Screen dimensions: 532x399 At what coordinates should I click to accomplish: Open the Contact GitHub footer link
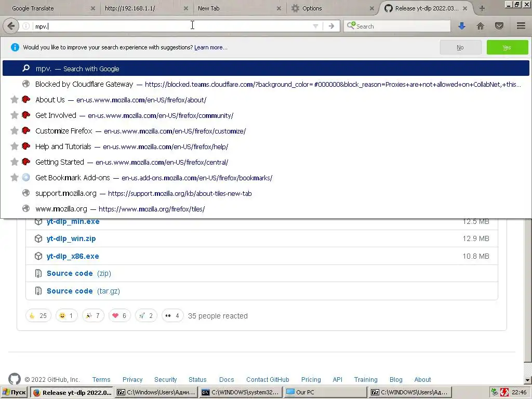[268, 380]
